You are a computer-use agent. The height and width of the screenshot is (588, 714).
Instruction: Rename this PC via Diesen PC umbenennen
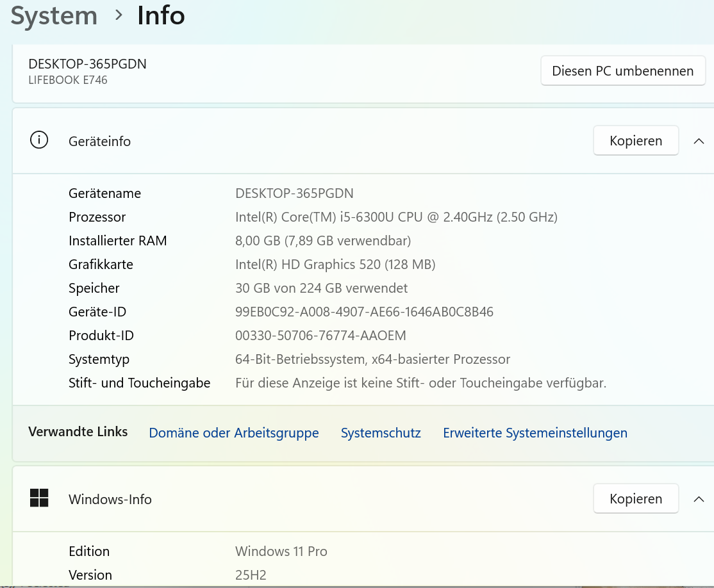622,71
